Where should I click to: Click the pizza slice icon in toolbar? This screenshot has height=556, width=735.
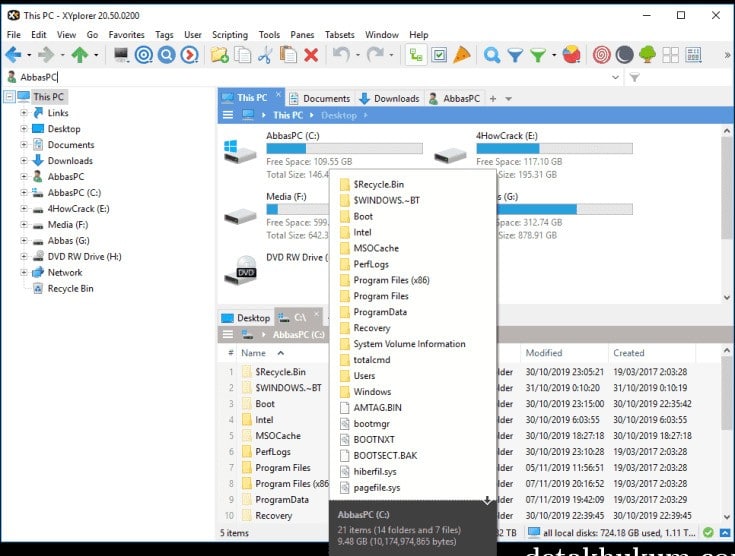click(462, 55)
